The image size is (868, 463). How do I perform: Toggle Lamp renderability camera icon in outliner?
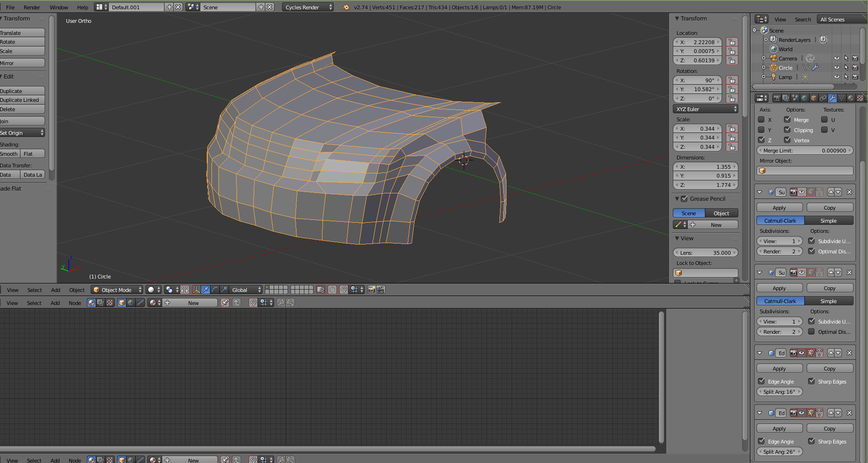pos(855,77)
